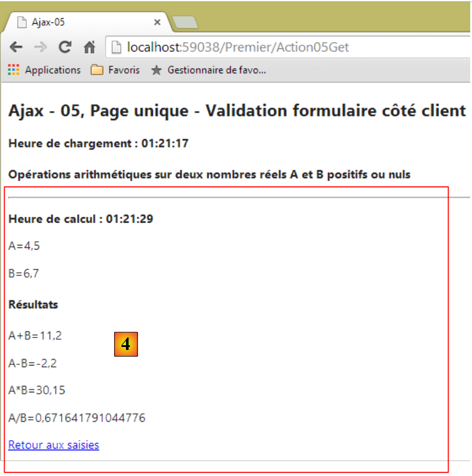Image resolution: width=472 pixels, height=476 pixels.
Task: Click the Forward navigation arrow
Action: pos(40,47)
